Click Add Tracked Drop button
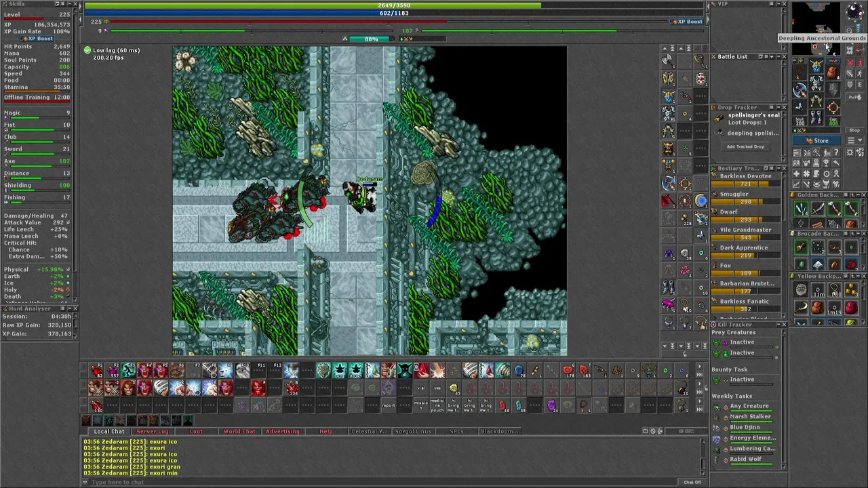The image size is (868, 488). point(745,146)
